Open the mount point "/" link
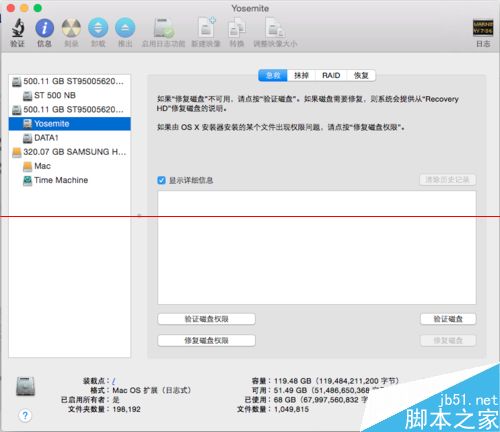Viewport: 500px width, 432px height. click(114, 381)
